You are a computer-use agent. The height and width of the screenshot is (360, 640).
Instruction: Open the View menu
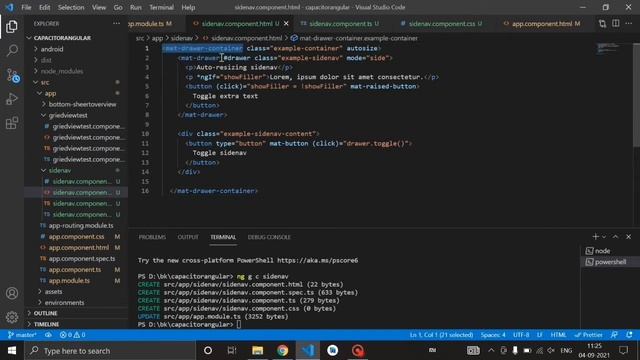coord(99,7)
